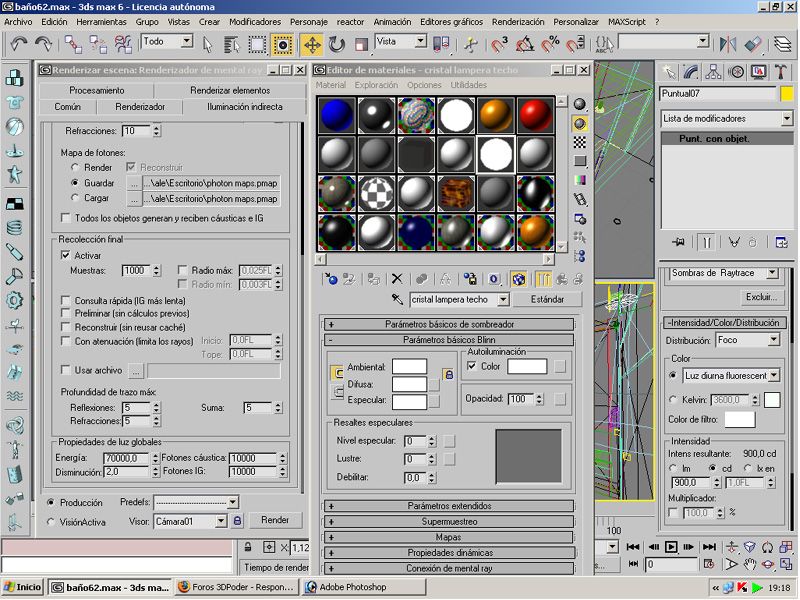Select the Cargar photon map radio
Viewport: 800px width, 600px height.
(75, 197)
